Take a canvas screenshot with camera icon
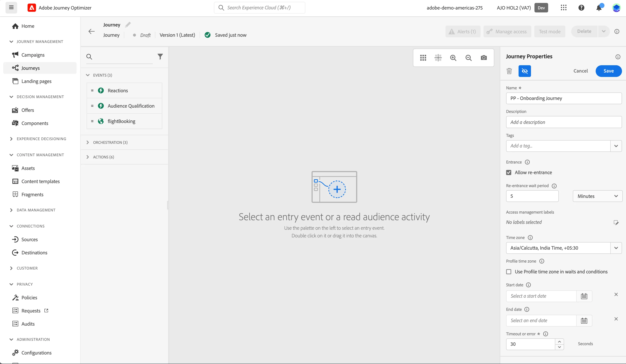The image size is (626, 364). click(484, 58)
